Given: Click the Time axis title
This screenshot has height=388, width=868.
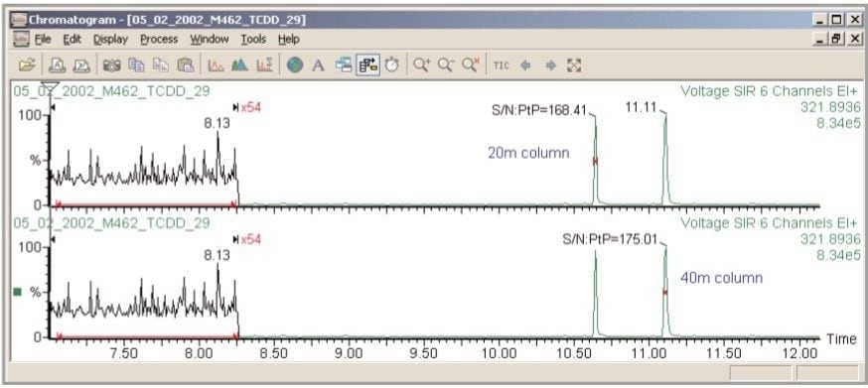Looking at the screenshot, I should pyautogui.click(x=842, y=338).
